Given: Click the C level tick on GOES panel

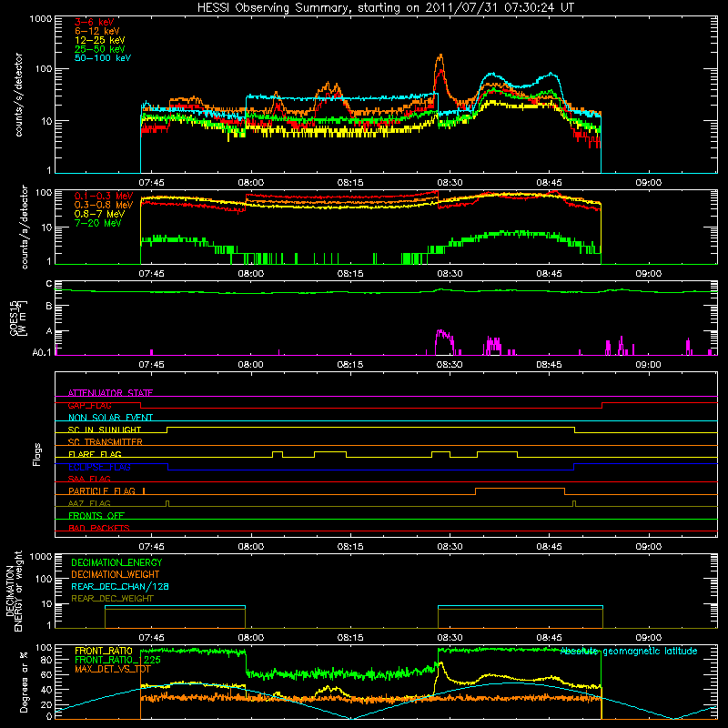Looking at the screenshot, I should pyautogui.click(x=49, y=284).
